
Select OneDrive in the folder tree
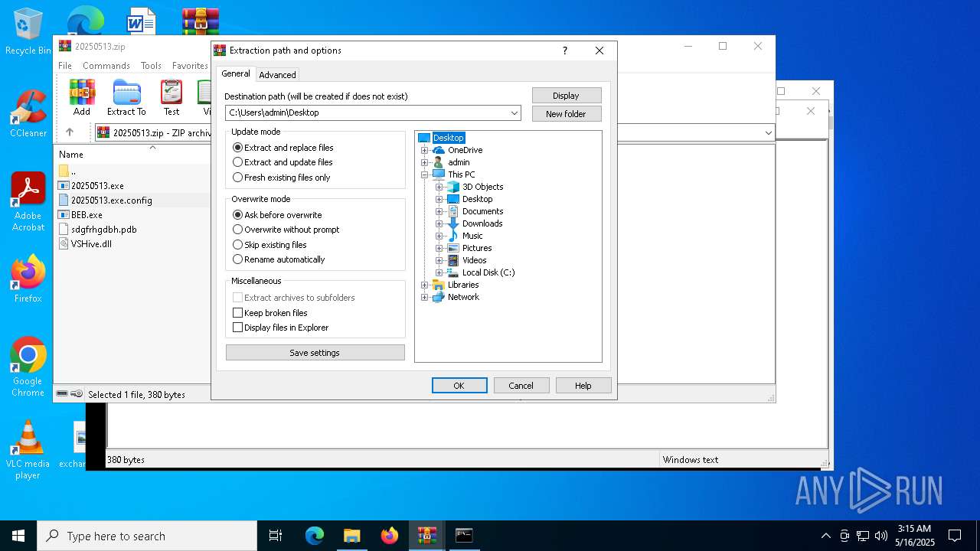[x=465, y=150]
